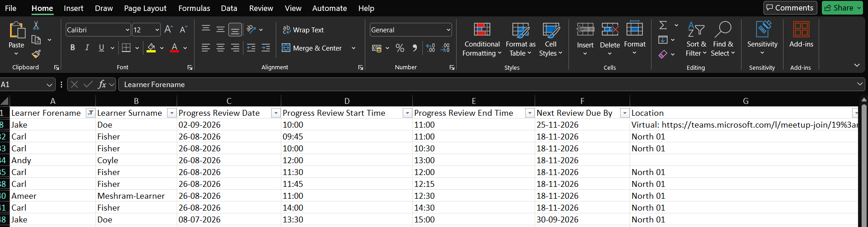Open Fill Color palette arrow

point(162,48)
